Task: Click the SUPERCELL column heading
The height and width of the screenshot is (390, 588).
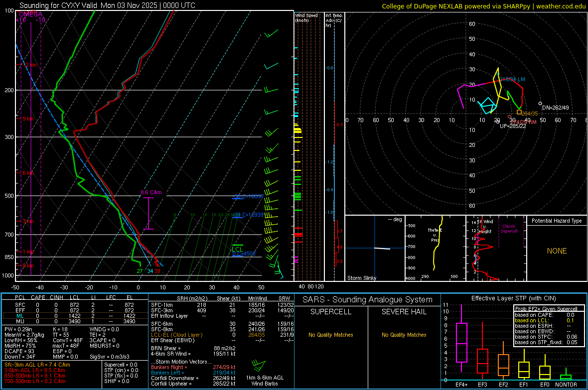Action: [331, 312]
